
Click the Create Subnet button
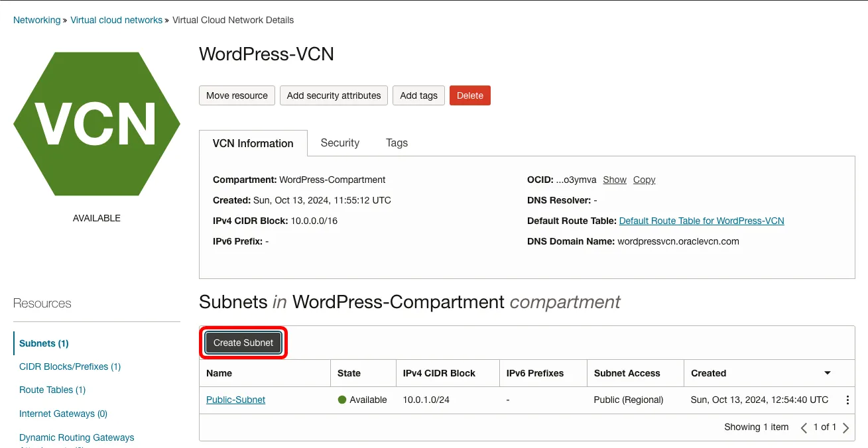243,343
